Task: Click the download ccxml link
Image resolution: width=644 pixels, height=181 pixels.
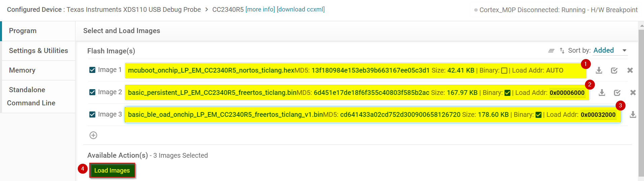Action: tap(301, 9)
